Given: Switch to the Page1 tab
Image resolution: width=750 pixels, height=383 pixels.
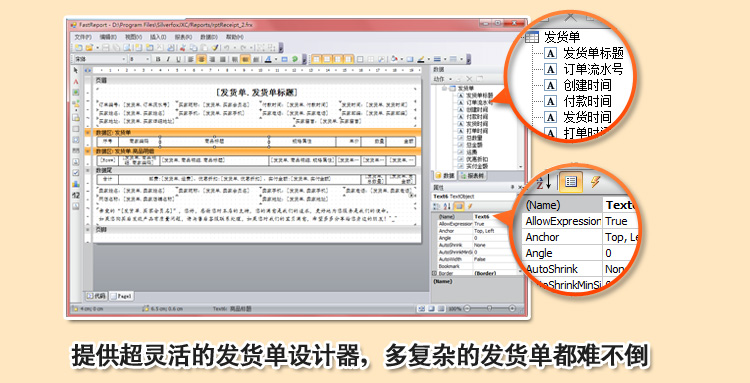Looking at the screenshot, I should point(121,296).
